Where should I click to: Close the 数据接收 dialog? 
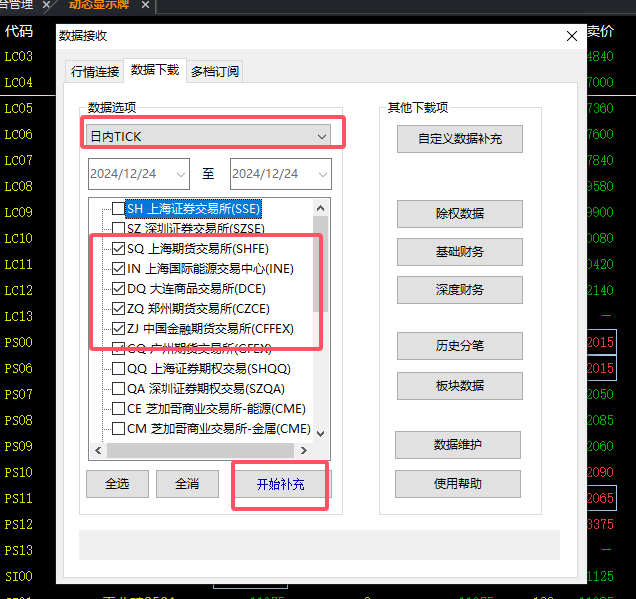coord(572,36)
